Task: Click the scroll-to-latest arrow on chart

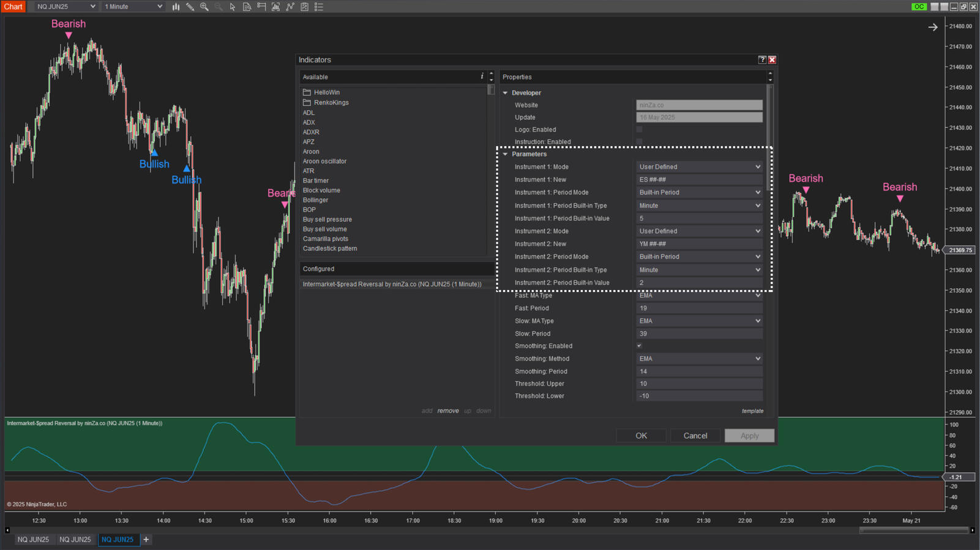Action: tap(932, 27)
